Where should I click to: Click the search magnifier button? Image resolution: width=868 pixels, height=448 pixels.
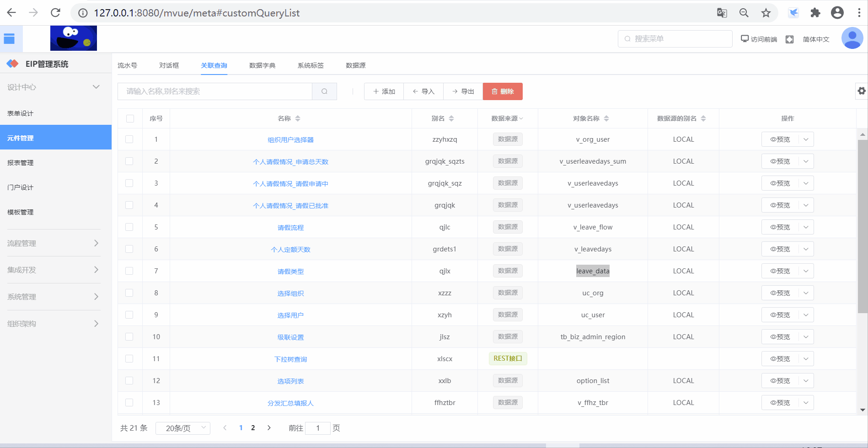324,91
